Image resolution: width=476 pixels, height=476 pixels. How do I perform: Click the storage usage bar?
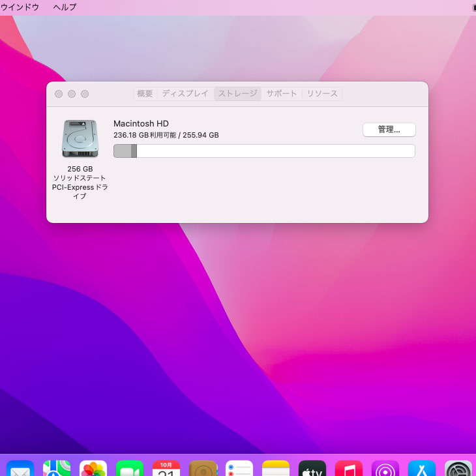264,151
